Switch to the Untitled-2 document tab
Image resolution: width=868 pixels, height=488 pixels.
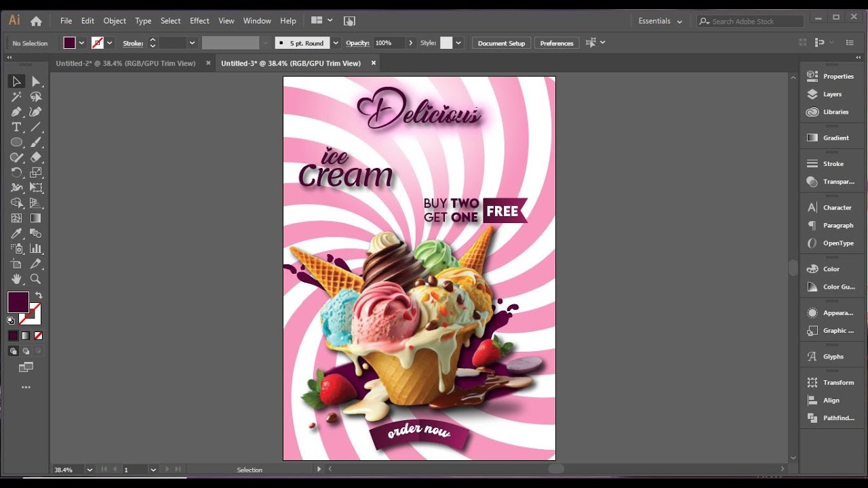[x=125, y=63]
